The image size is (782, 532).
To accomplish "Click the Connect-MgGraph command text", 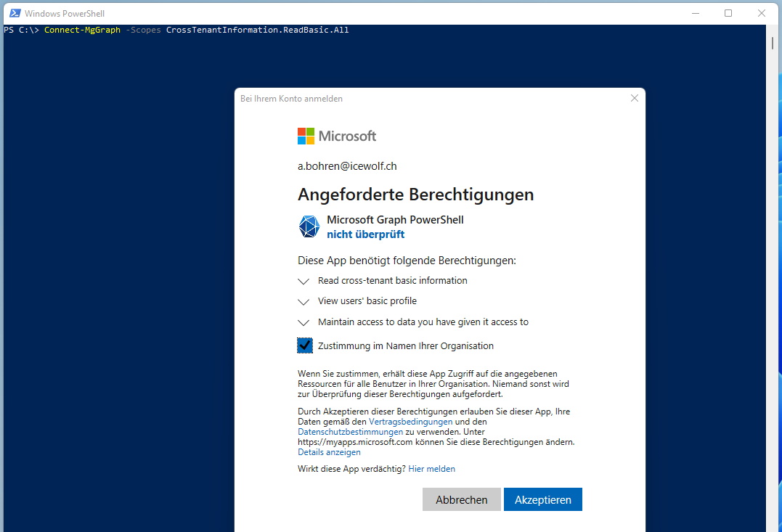I will pos(82,30).
